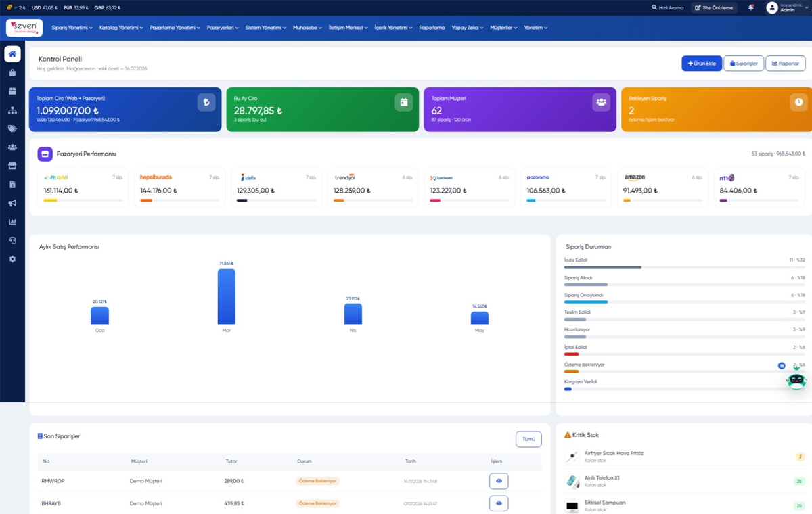The width and height of the screenshot is (812, 514).
Task: Click the chatbot robot assistant icon
Action: click(x=796, y=380)
